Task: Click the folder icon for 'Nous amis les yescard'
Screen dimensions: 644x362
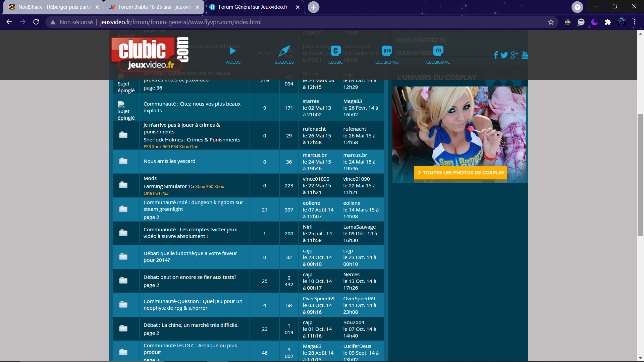Action: point(123,161)
